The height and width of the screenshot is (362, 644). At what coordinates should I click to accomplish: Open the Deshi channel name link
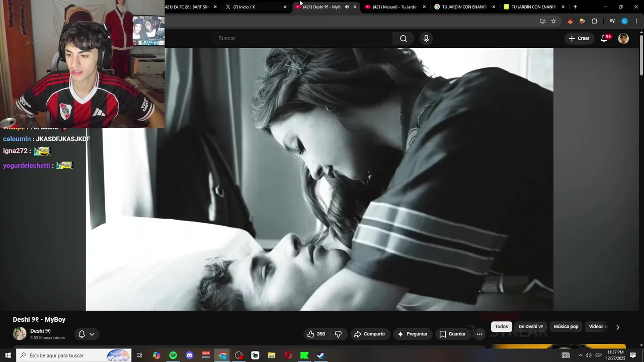[x=40, y=331]
